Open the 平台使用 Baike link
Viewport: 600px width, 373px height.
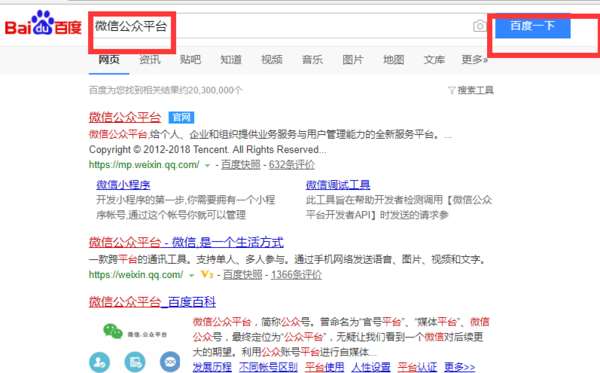pyautogui.click(x=324, y=367)
